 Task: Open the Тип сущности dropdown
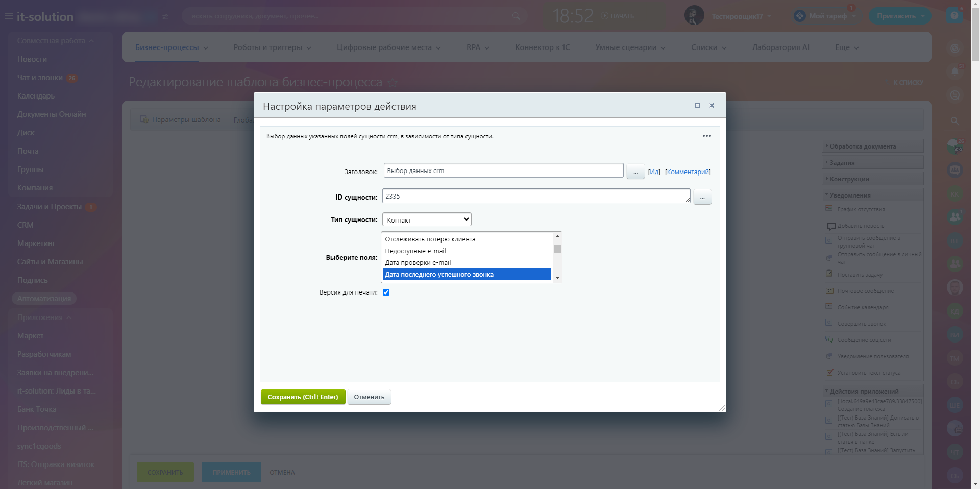tap(427, 219)
